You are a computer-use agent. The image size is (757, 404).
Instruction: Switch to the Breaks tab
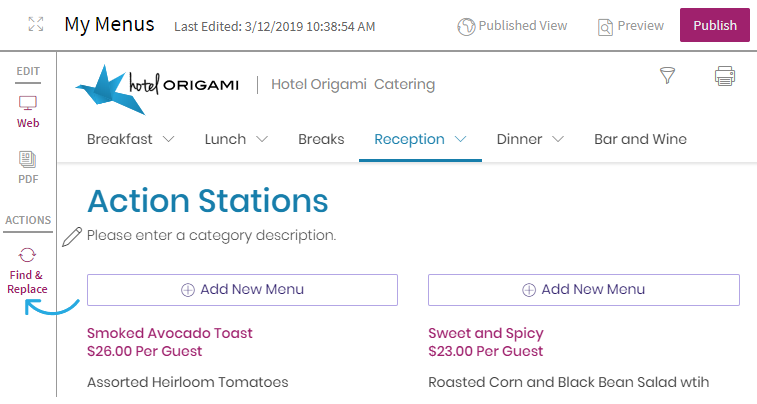tap(321, 139)
